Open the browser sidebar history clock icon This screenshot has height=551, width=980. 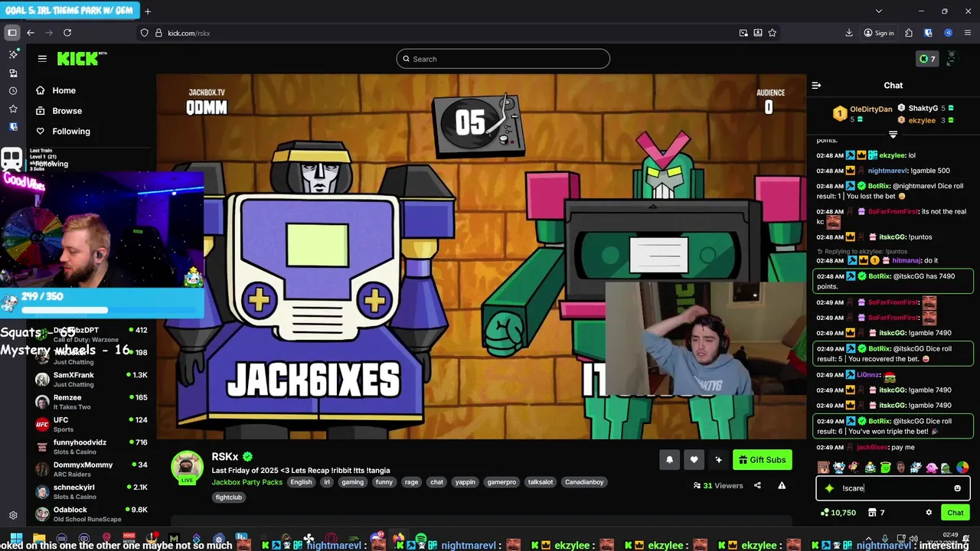pos(13,91)
